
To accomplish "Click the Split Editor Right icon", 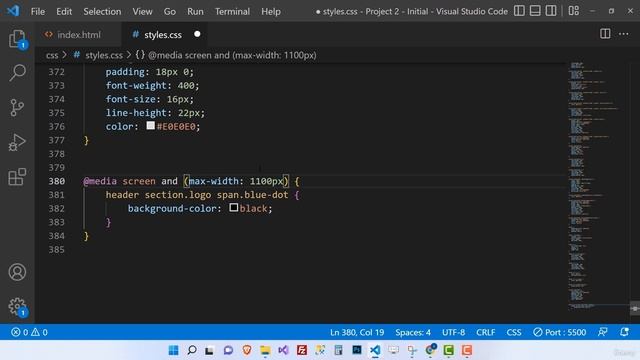I will 605,34.
